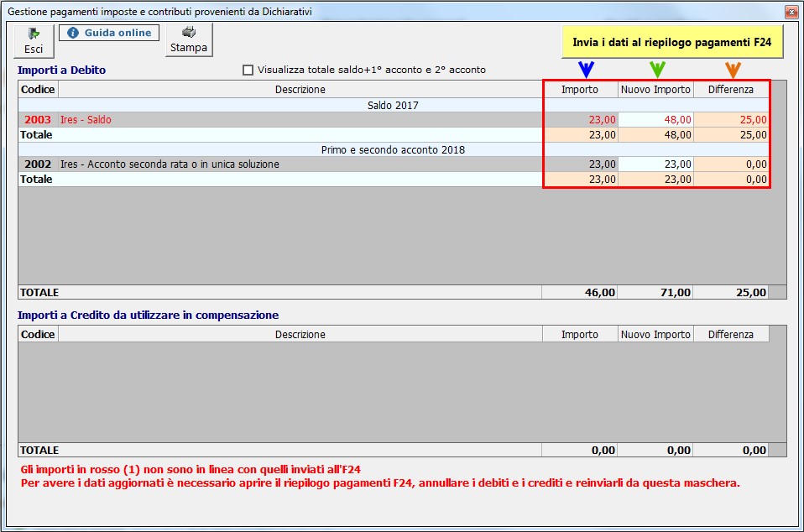This screenshot has height=532, width=804.
Task: Click Differenza header in credit table
Action: coord(731,334)
